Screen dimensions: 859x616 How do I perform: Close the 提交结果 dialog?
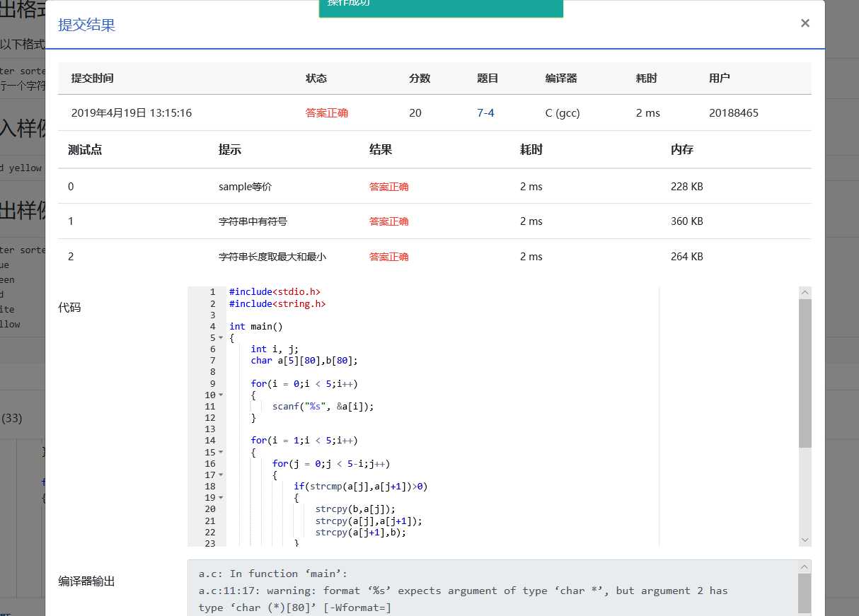[x=805, y=23]
